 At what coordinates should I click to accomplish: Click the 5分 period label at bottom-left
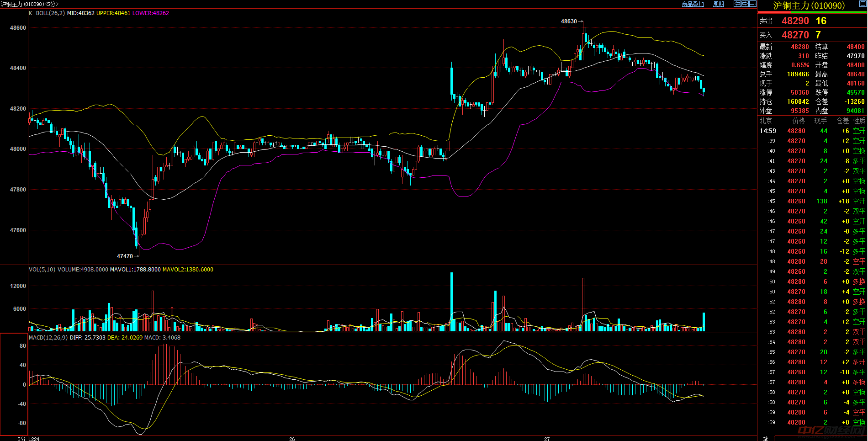tap(21, 439)
